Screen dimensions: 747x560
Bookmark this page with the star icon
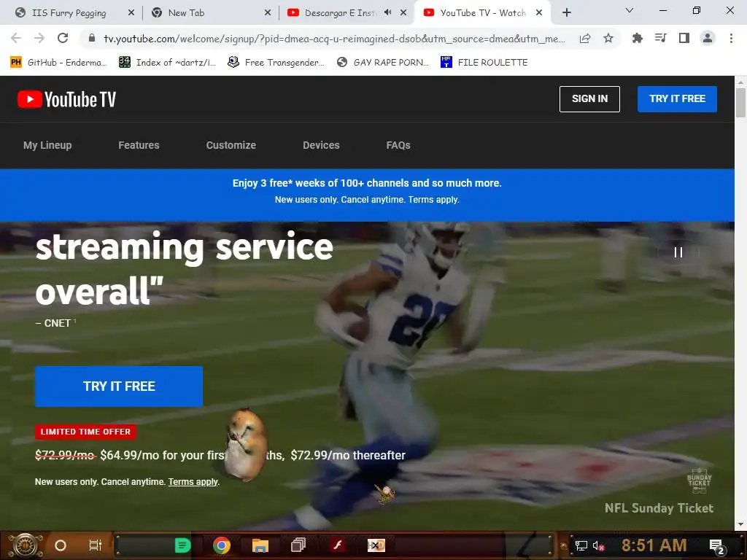point(608,38)
